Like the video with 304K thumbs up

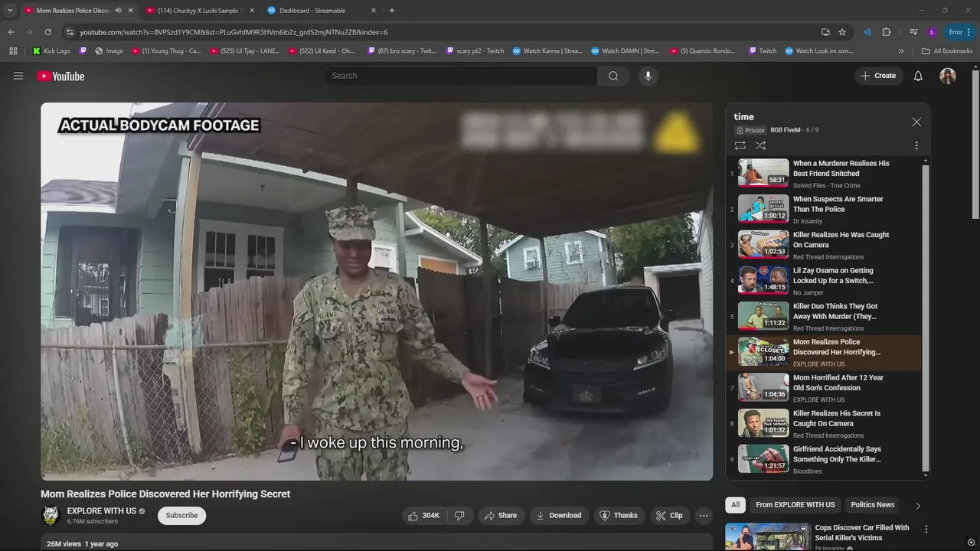424,516
